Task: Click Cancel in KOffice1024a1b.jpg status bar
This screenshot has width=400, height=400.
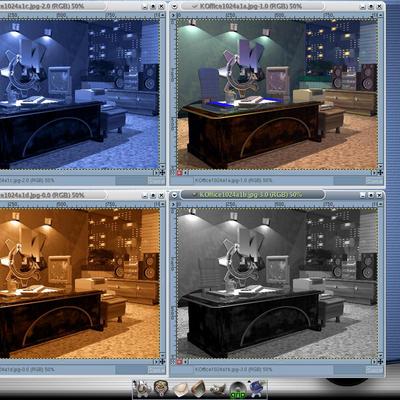Action: click(374, 370)
